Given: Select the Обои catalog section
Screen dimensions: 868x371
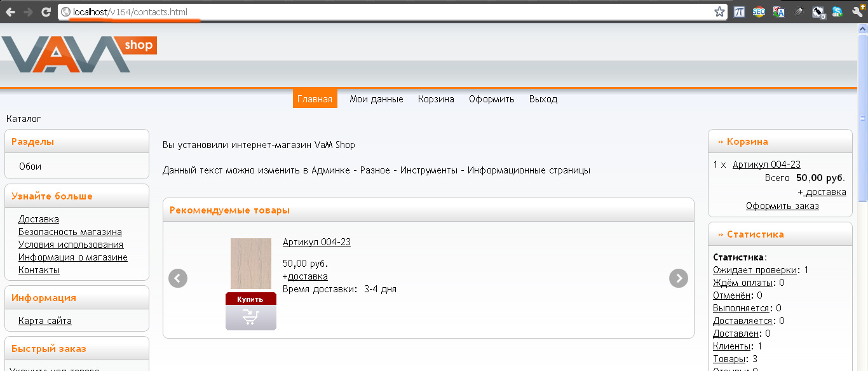Looking at the screenshot, I should tap(30, 166).
